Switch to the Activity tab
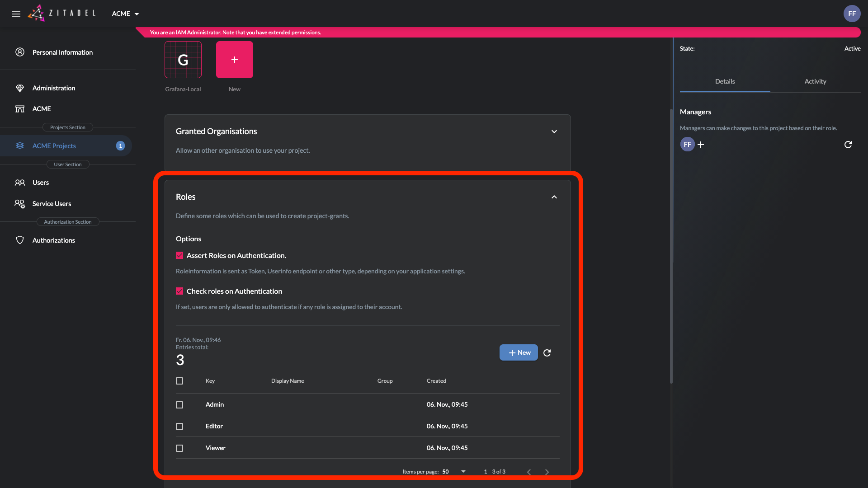This screenshot has height=488, width=868. coord(815,82)
